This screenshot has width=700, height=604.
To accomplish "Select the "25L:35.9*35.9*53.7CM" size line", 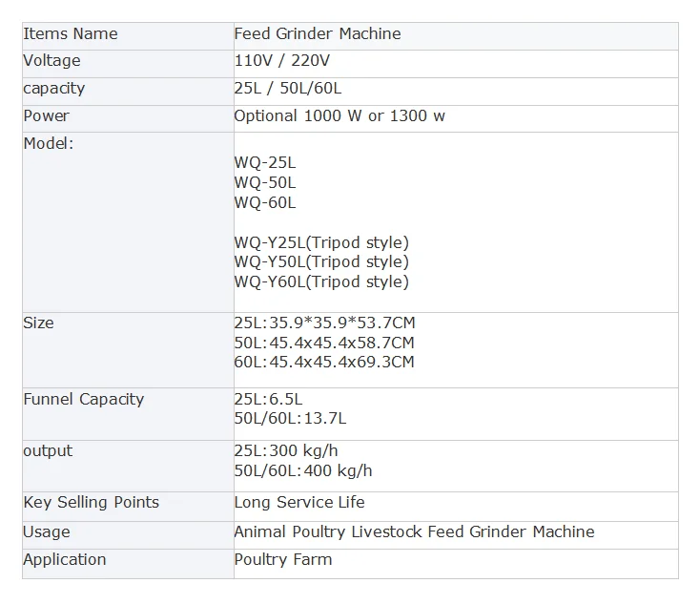I will [324, 323].
